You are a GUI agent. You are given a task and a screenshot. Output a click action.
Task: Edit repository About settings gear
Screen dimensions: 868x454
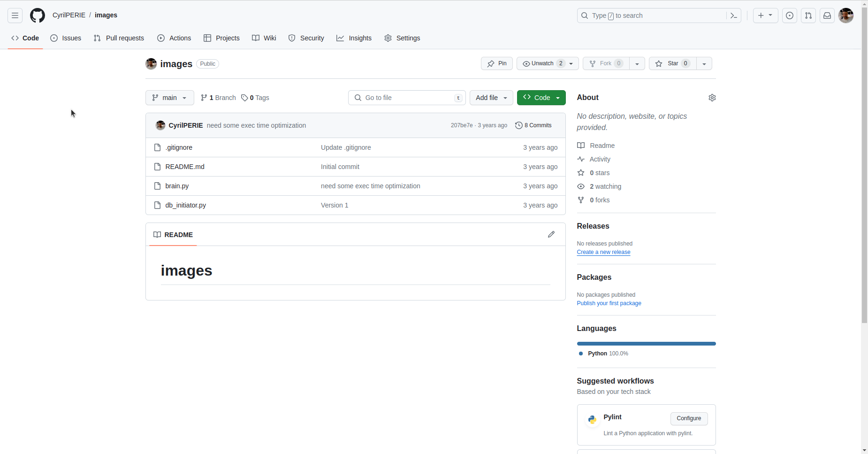coord(712,98)
